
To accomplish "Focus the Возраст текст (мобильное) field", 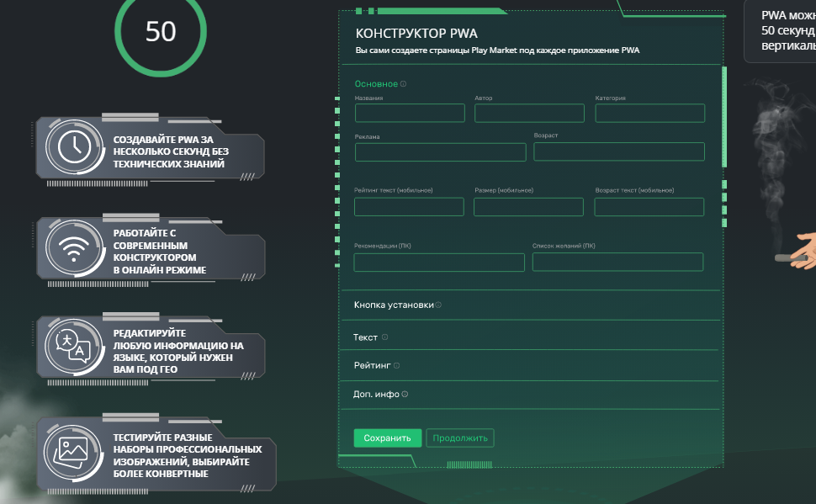I will (x=649, y=207).
